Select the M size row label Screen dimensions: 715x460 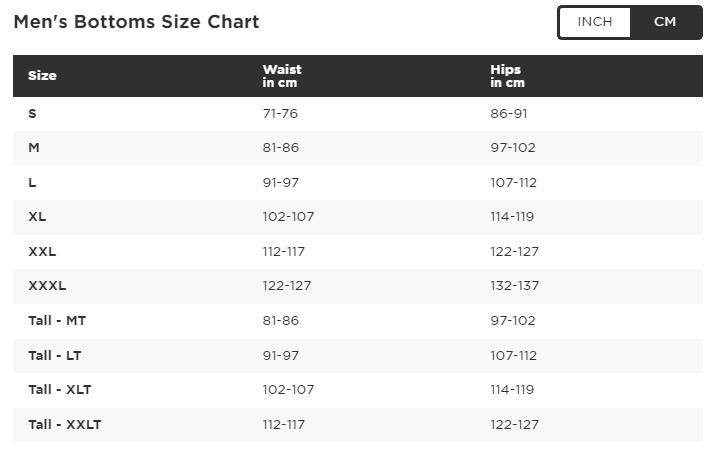click(x=34, y=148)
